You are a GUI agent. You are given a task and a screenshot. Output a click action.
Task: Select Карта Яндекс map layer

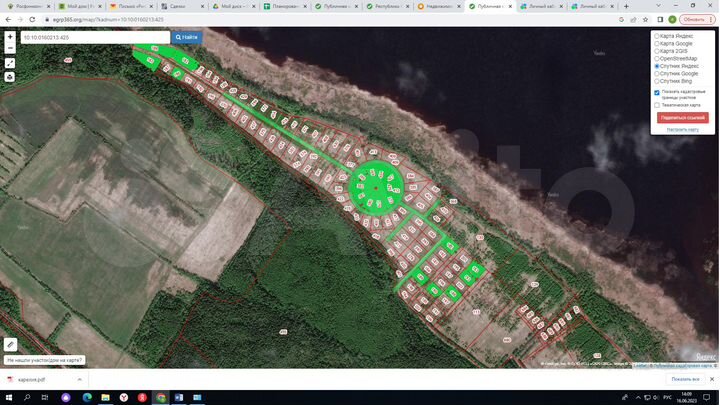(x=657, y=36)
